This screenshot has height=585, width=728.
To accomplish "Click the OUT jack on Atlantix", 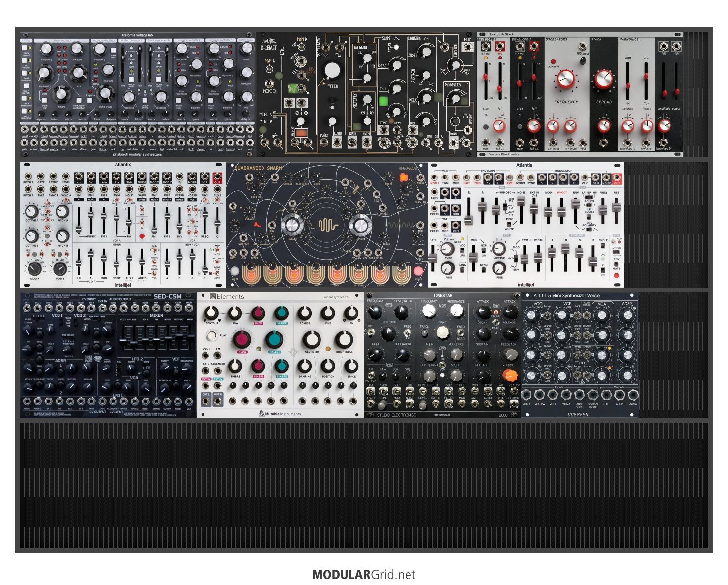I will click(217, 176).
